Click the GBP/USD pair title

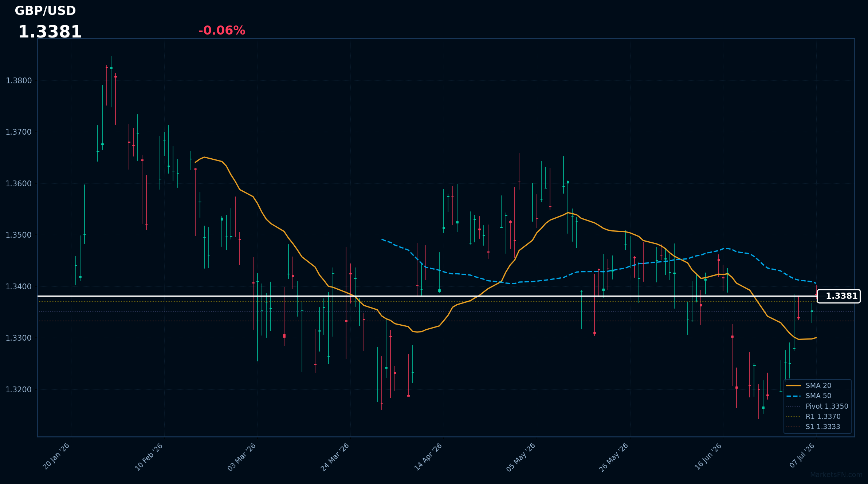coord(45,11)
